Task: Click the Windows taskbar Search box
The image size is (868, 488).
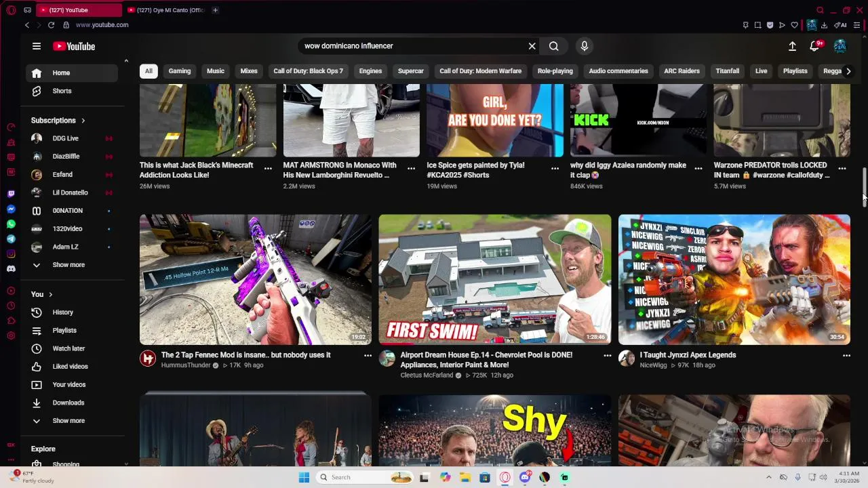Action: tap(366, 477)
